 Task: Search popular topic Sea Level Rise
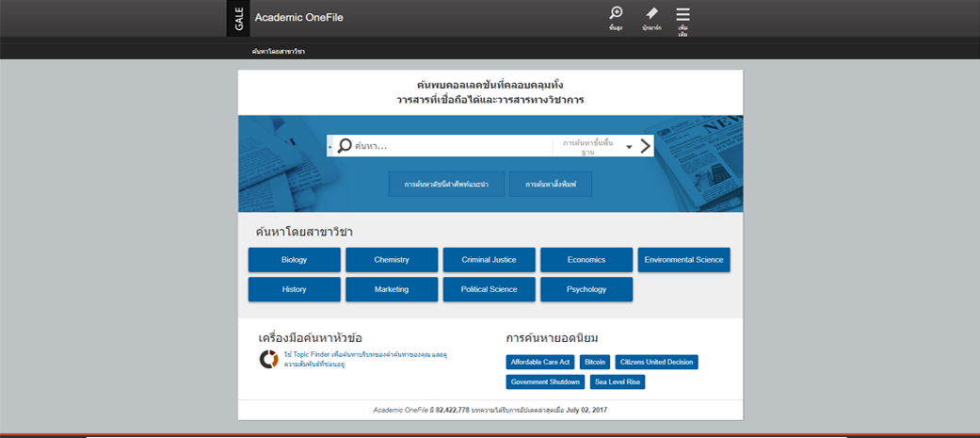coord(618,381)
